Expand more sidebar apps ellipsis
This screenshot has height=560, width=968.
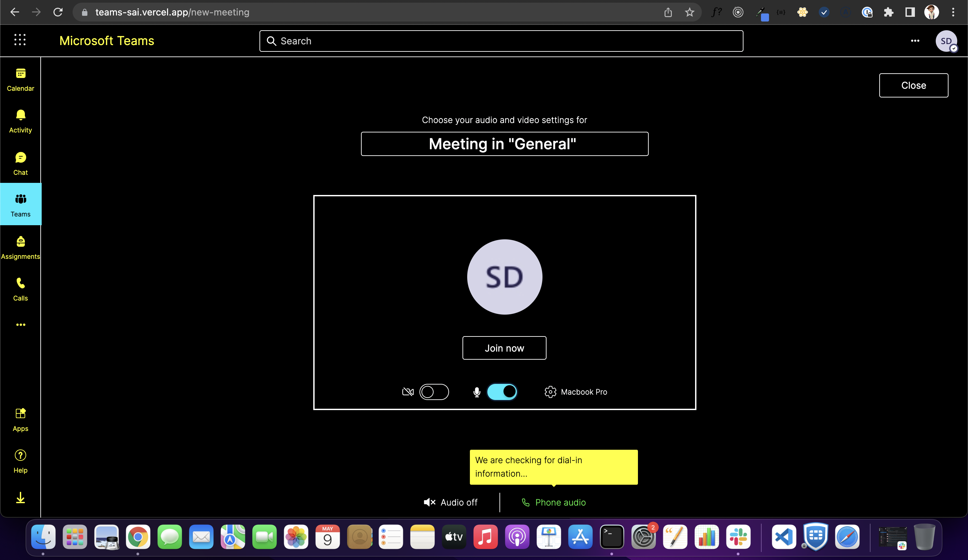click(x=21, y=325)
